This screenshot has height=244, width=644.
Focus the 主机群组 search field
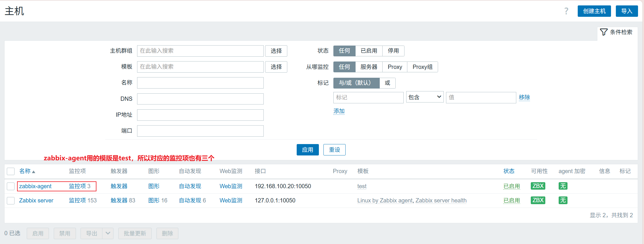point(200,51)
